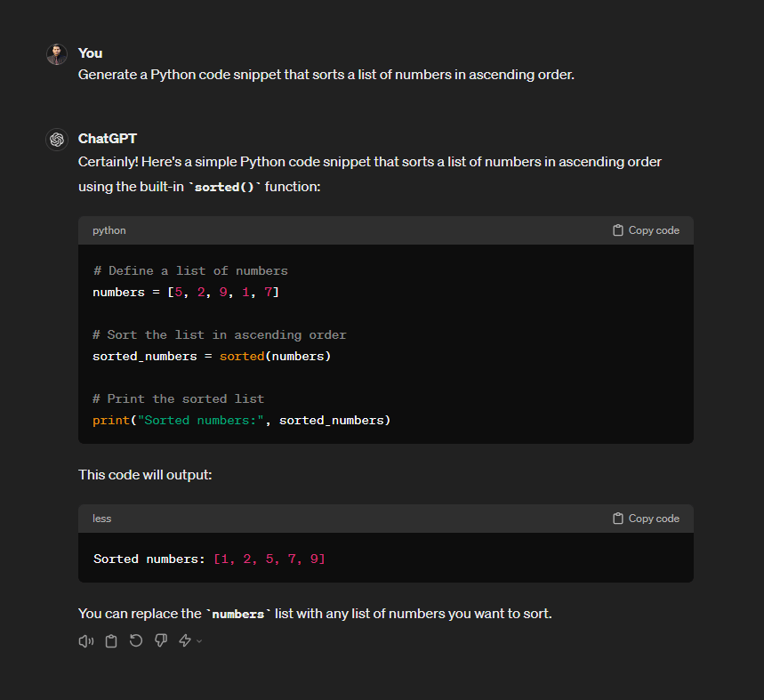This screenshot has width=764, height=700.
Task: Click the 'python' language label
Action: [x=109, y=230]
